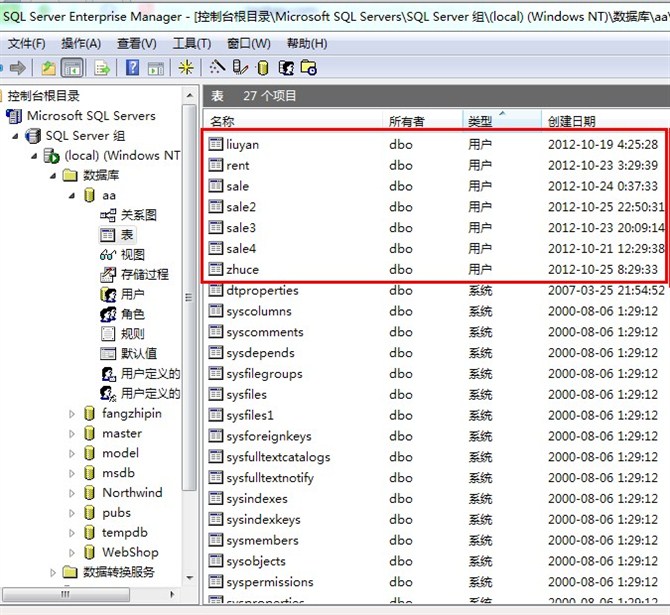Expand the master database
Screen dimensions: 670x615
(x=72, y=434)
